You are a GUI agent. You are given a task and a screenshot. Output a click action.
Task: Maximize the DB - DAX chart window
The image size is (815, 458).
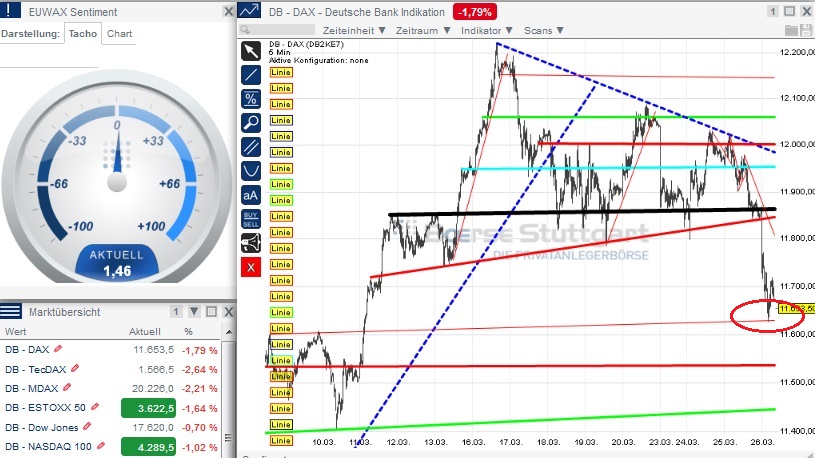click(790, 11)
